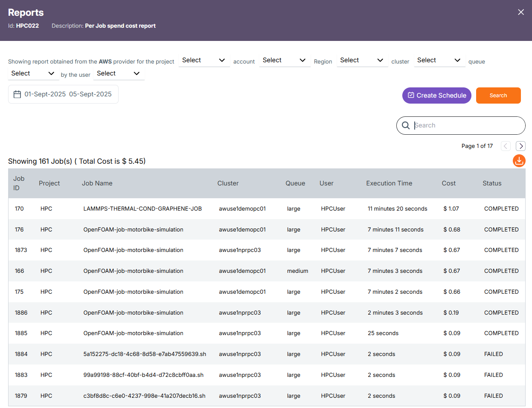The image size is (532, 408).
Task: Open the cluster Select dropdown
Action: pyautogui.click(x=439, y=60)
